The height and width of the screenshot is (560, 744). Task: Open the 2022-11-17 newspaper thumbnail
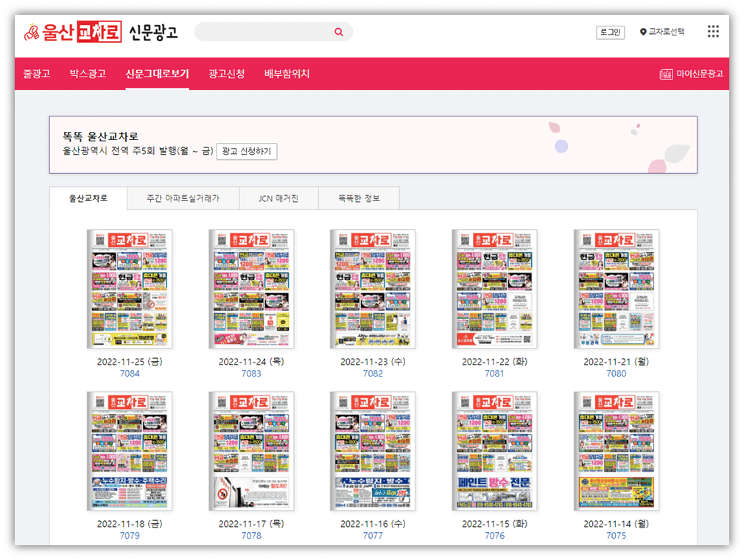(251, 452)
